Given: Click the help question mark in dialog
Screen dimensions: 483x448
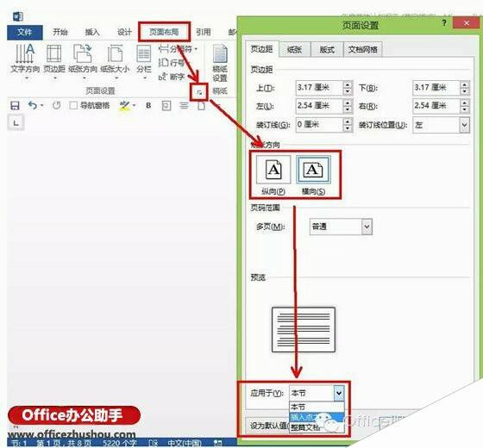Looking at the screenshot, I should (444, 22).
